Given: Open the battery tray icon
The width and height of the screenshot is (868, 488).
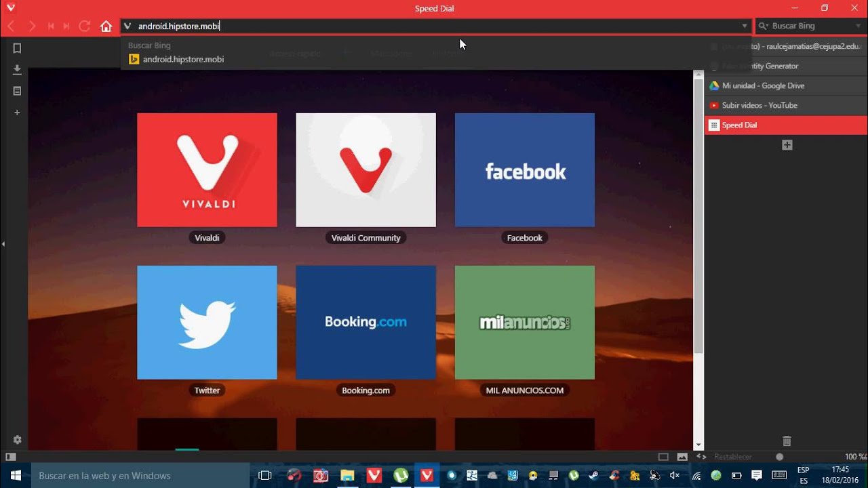Looking at the screenshot, I should click(736, 475).
